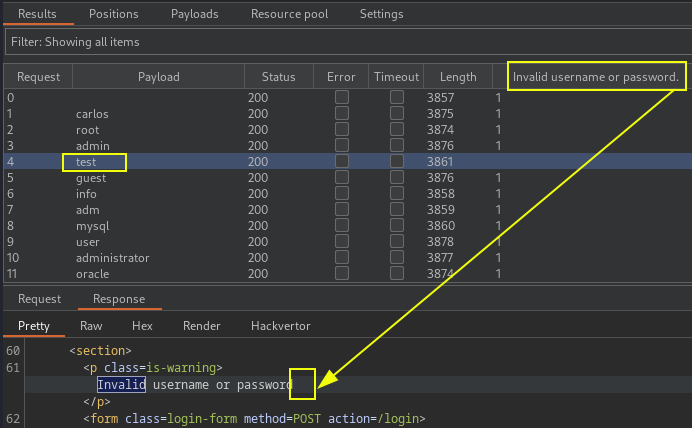Switch to the Response message tab
This screenshot has height=428, width=692.
point(119,299)
